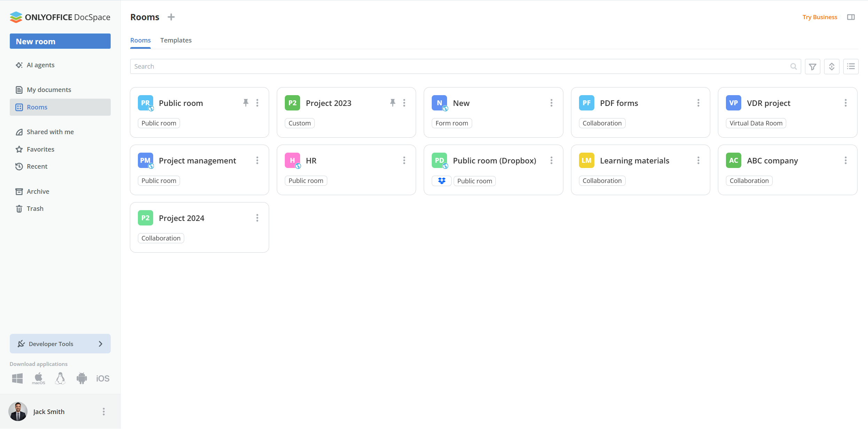
Task: Open Learning materials card three-dot menu
Action: pos(698,160)
